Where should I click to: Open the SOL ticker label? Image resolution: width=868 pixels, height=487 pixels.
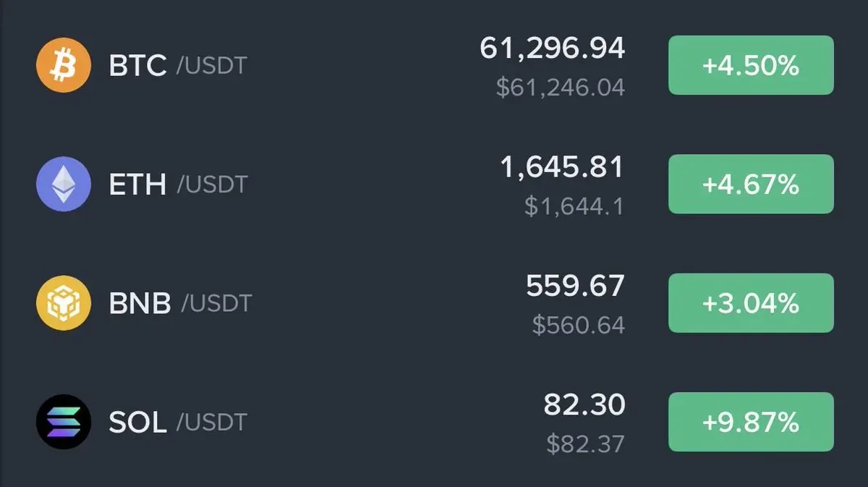[x=138, y=422]
